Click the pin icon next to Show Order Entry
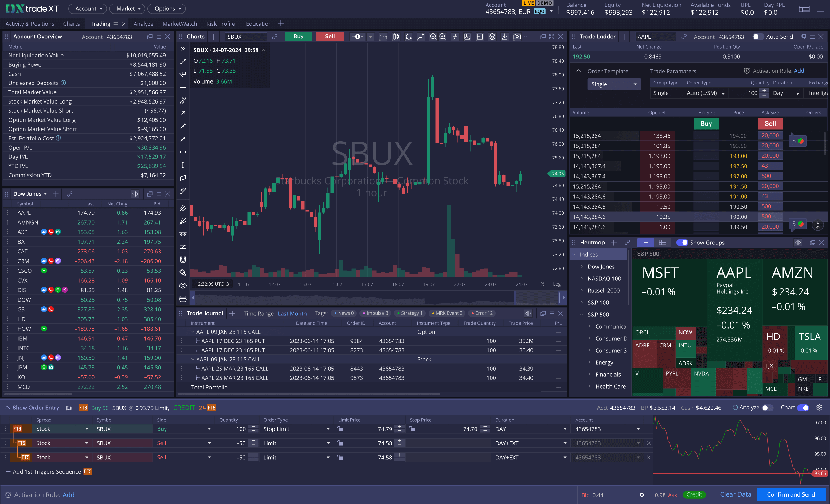Image resolution: width=830 pixels, height=504 pixels. [x=68, y=408]
